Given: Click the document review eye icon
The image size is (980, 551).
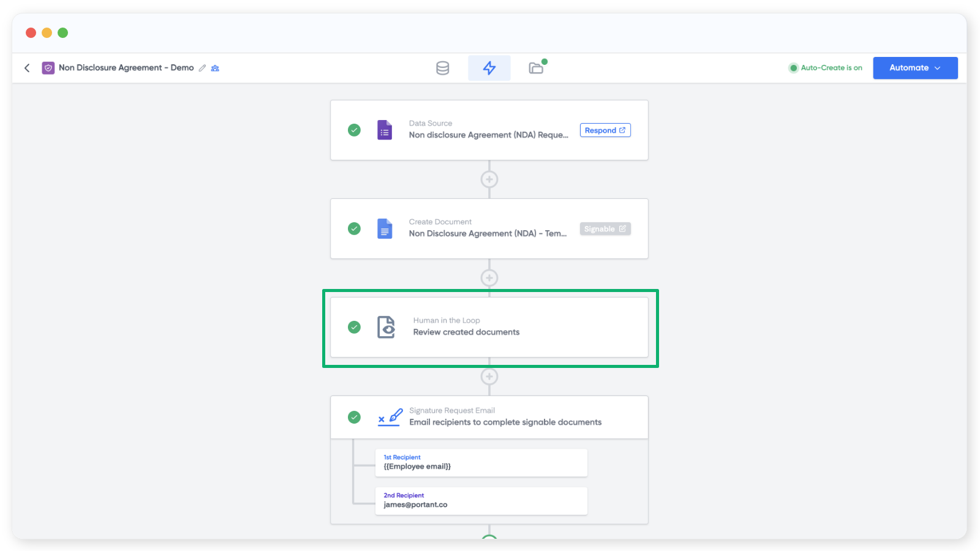Looking at the screenshot, I should click(x=386, y=327).
